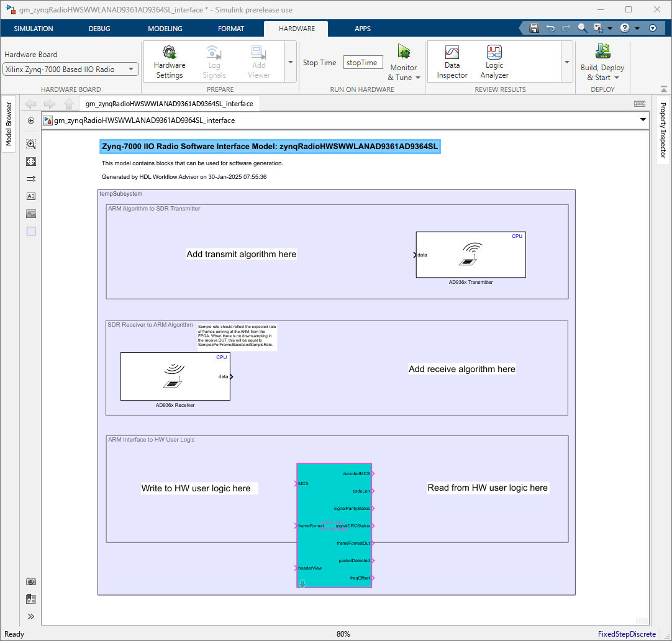Open the Model Browser side panel
The image size is (672, 641).
(9, 124)
